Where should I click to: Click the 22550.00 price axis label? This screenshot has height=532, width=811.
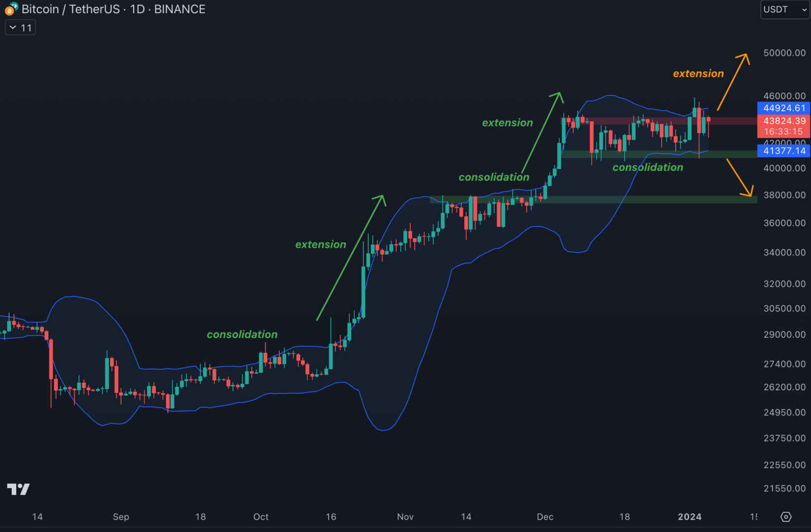click(784, 465)
